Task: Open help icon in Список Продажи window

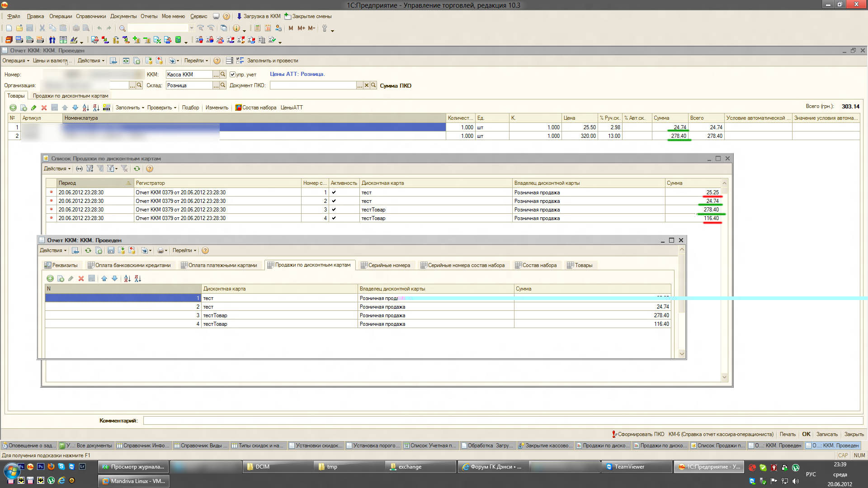Action: tap(150, 169)
